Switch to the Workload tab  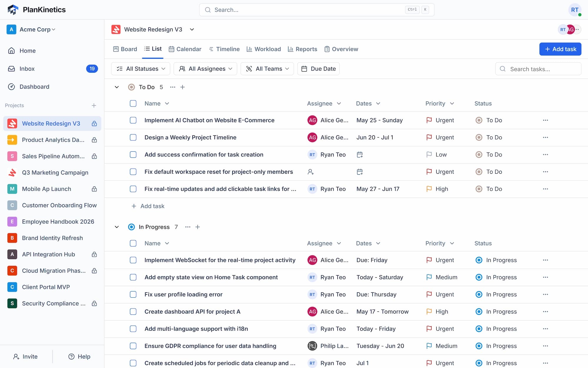pyautogui.click(x=264, y=49)
